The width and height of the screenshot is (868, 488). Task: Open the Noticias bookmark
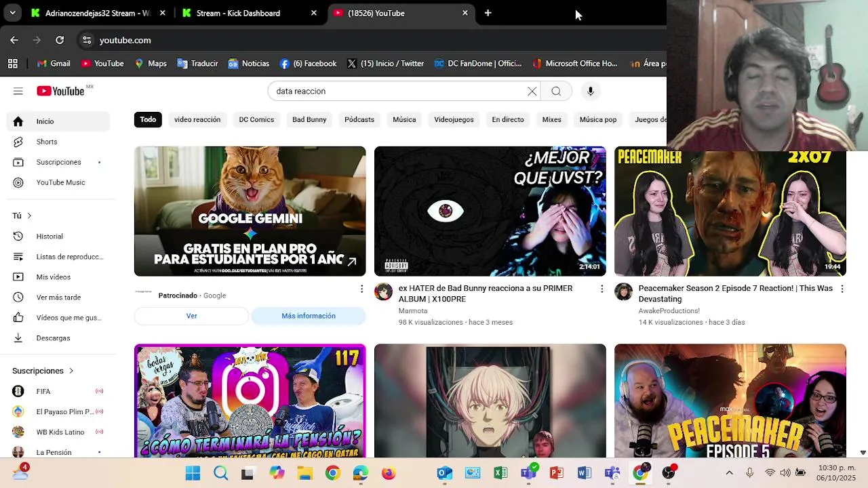click(249, 64)
